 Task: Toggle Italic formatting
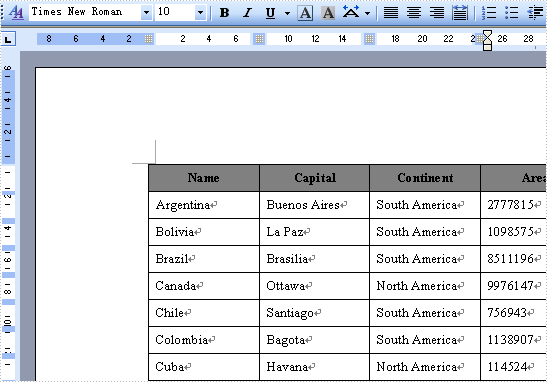pyautogui.click(x=247, y=13)
